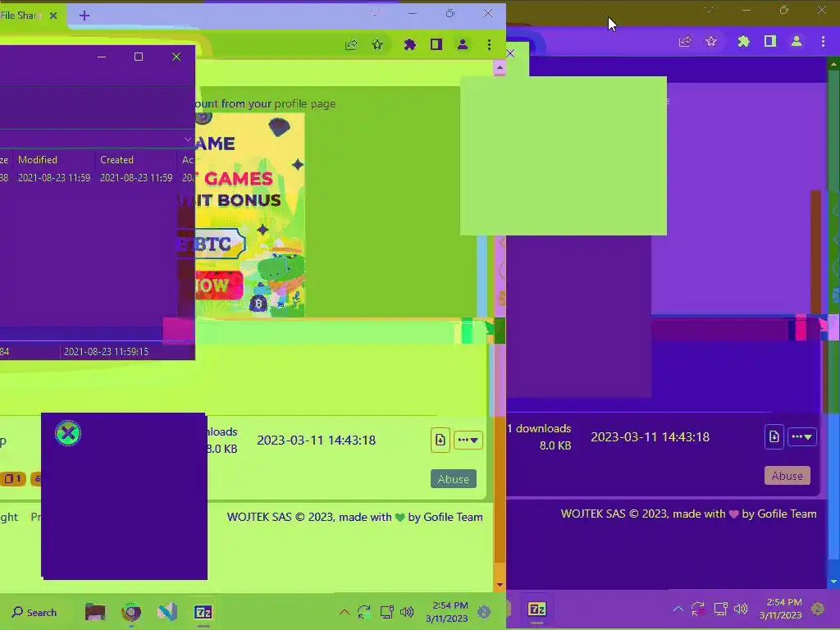Open 7-Zip icon in the green taskbar
840x630 pixels.
click(x=203, y=612)
